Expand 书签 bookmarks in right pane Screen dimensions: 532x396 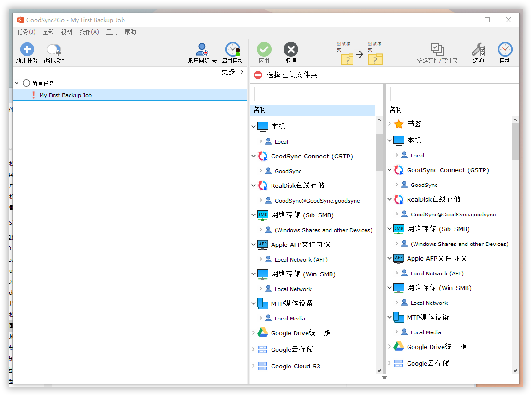(390, 124)
